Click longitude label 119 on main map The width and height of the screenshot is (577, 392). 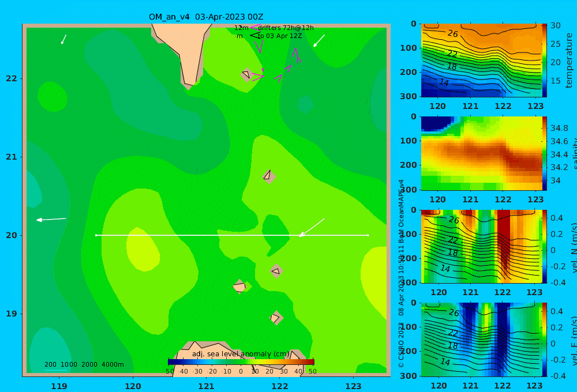click(x=59, y=386)
